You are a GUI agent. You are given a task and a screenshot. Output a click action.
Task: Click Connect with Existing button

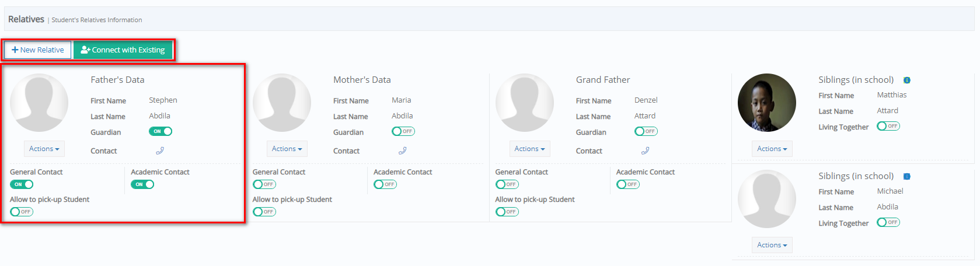123,50
